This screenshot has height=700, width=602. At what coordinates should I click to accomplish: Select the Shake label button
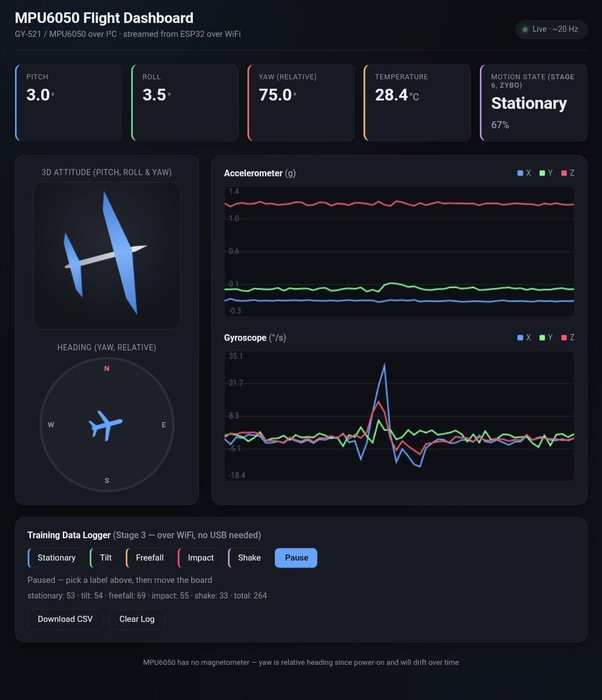click(249, 558)
